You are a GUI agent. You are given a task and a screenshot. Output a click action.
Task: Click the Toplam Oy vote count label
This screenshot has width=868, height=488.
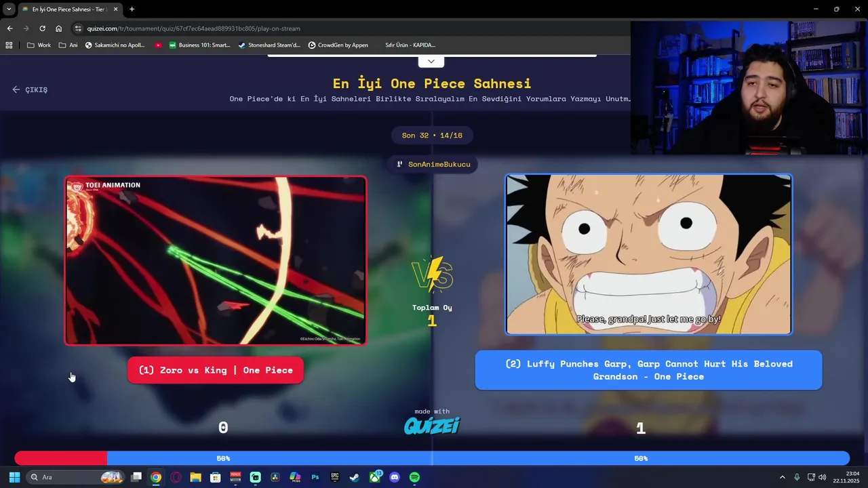tap(432, 308)
